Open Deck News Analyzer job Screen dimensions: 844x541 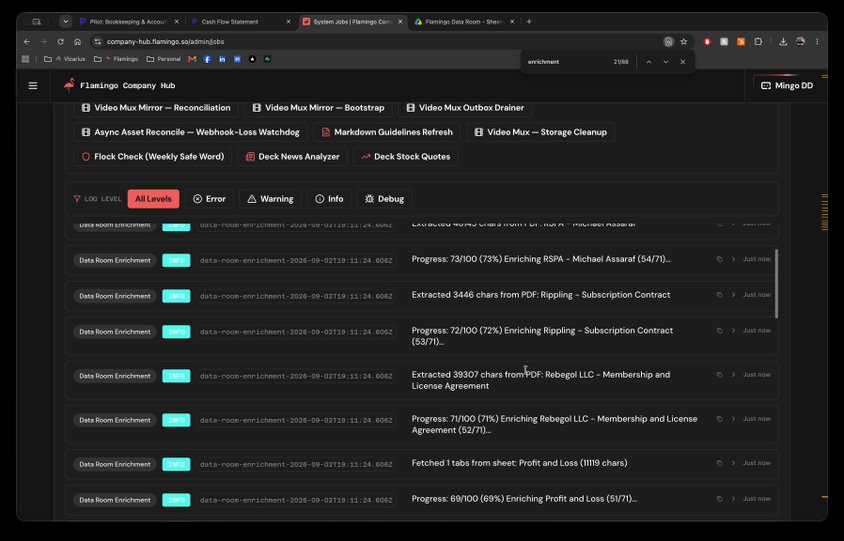[293, 157]
